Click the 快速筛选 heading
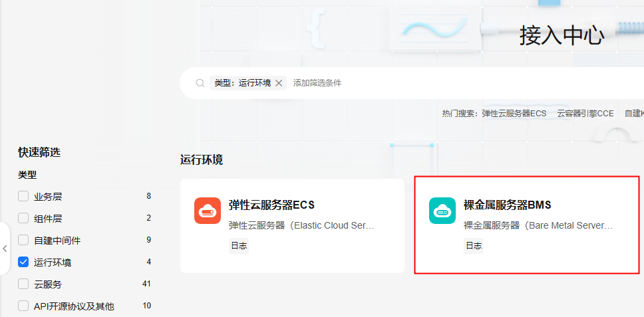The width and height of the screenshot is (644, 317). [39, 153]
